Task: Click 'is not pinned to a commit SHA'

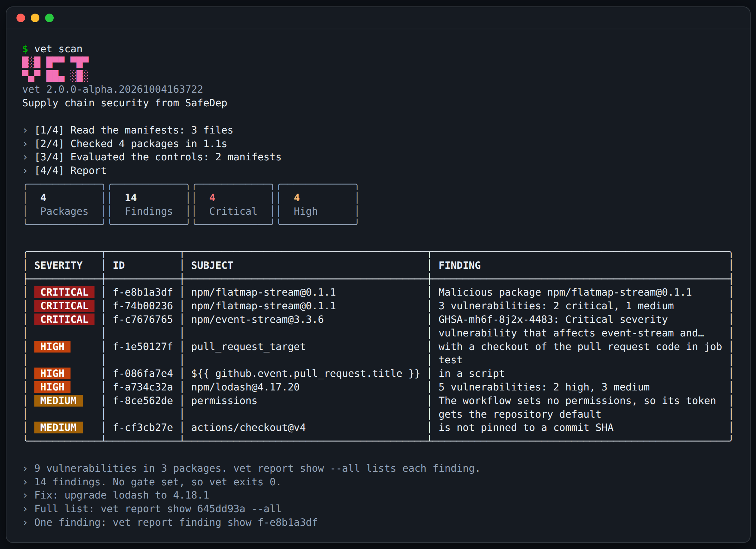Action: [x=526, y=427]
